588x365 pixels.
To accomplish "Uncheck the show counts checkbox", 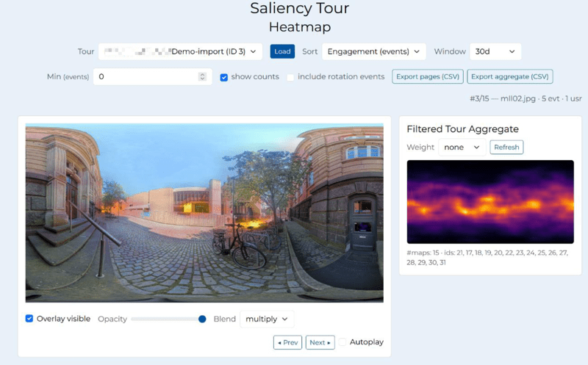I will point(224,77).
